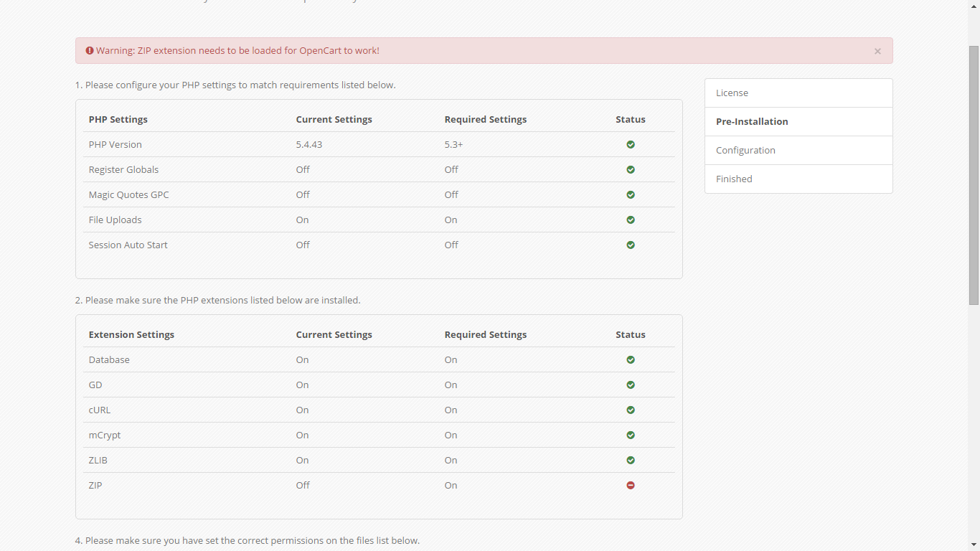The image size is (980, 551).
Task: Open the License step in sidebar
Action: 798,93
